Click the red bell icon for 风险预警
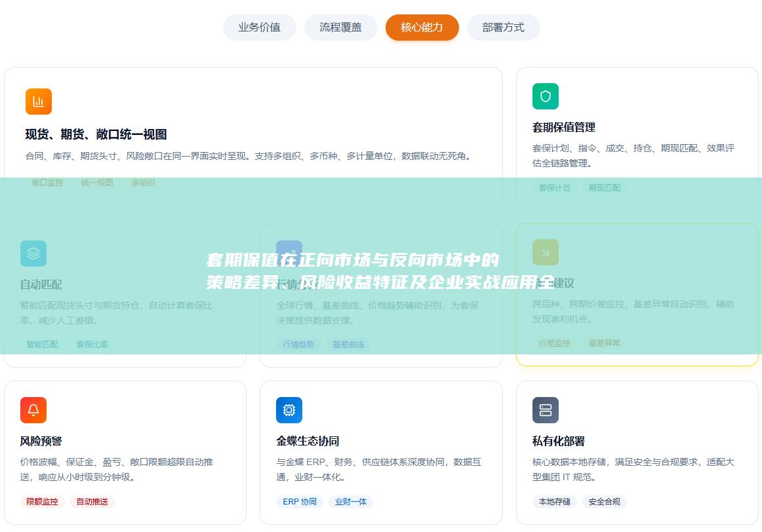762x532 pixels. point(33,410)
